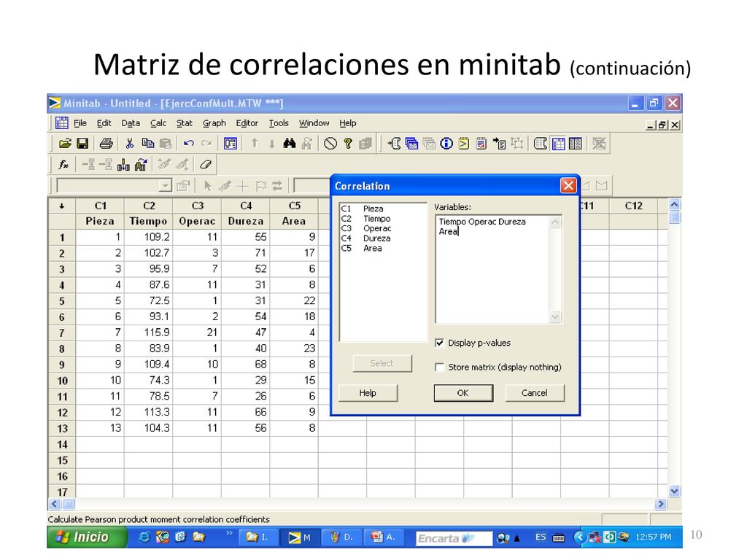Switch to Minitab taskbar button labeled M
This screenshot has width=747, height=560.
300,537
